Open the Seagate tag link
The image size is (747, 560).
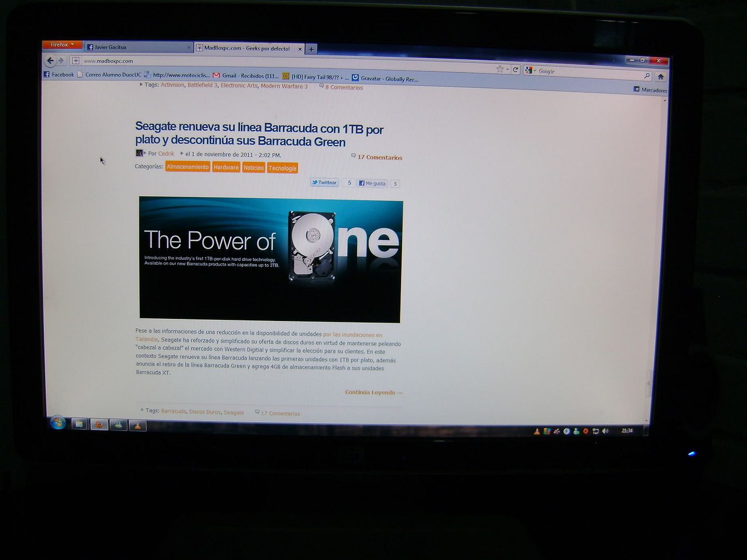pyautogui.click(x=233, y=413)
